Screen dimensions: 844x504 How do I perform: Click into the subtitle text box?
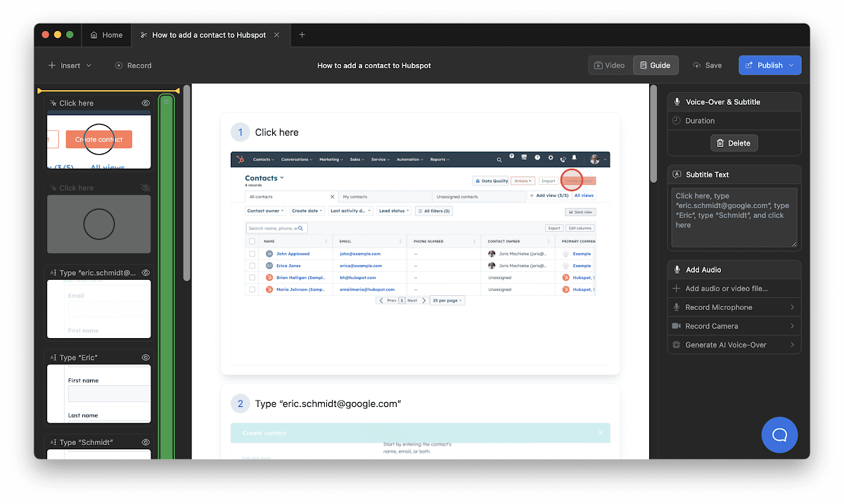point(734,217)
